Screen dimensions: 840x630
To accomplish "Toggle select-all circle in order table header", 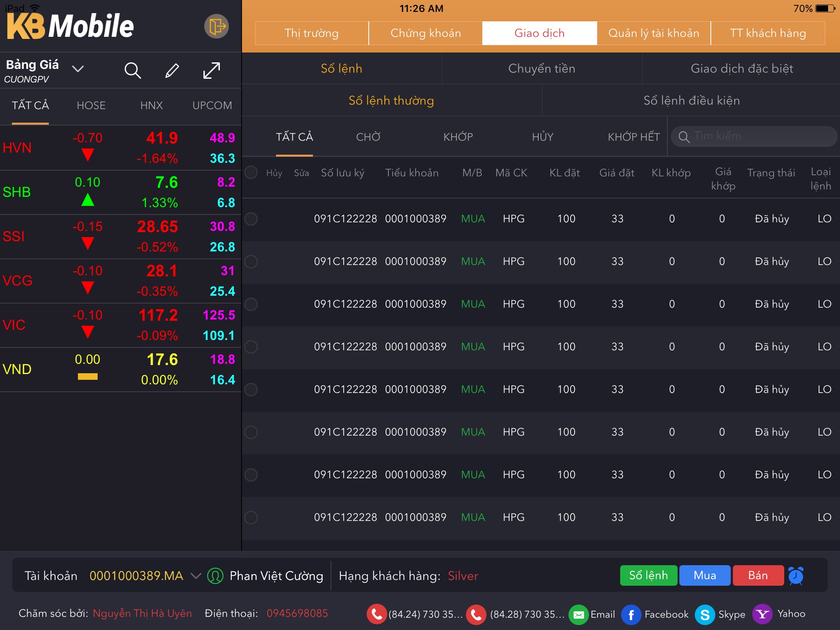I will pos(251,172).
